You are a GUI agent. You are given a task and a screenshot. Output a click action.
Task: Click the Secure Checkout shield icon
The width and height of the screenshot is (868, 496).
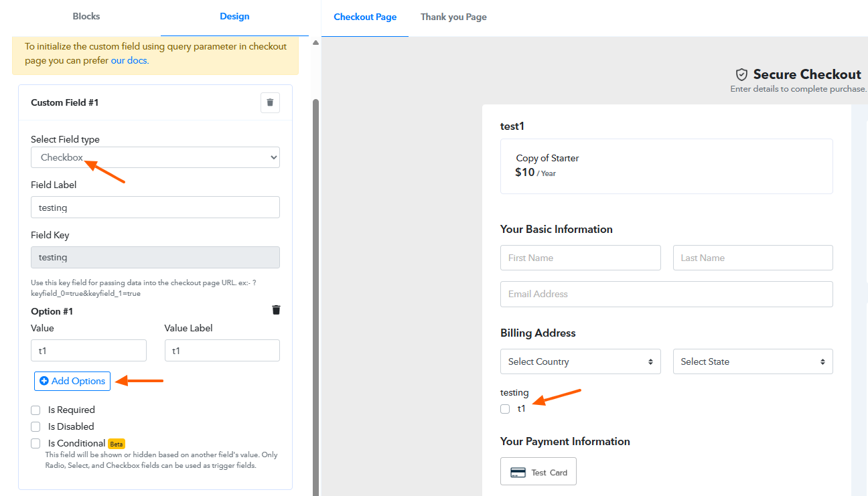741,74
